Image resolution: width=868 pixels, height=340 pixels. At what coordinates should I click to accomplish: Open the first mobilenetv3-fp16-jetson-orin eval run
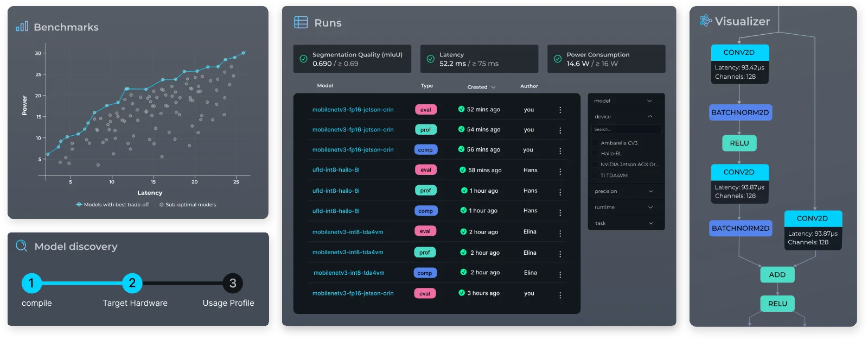[353, 110]
